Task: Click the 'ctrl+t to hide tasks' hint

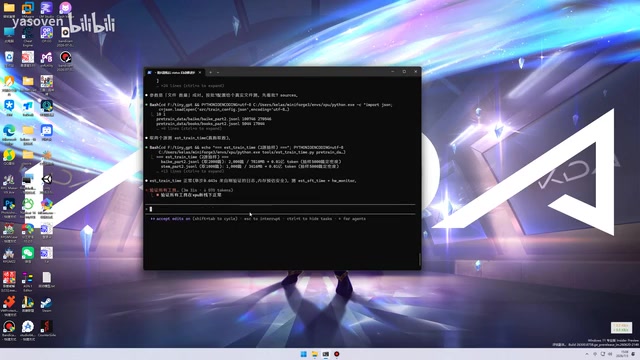Action: tap(309, 219)
